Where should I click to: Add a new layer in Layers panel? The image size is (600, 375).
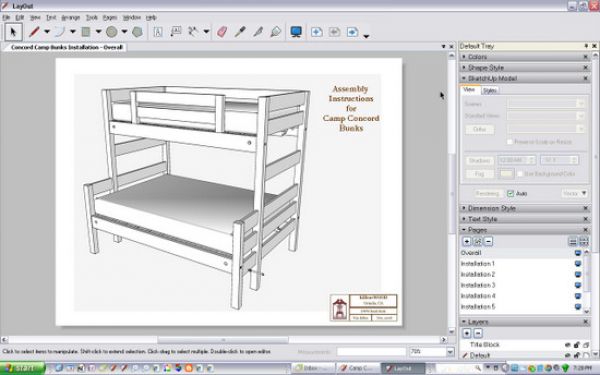pos(466,333)
